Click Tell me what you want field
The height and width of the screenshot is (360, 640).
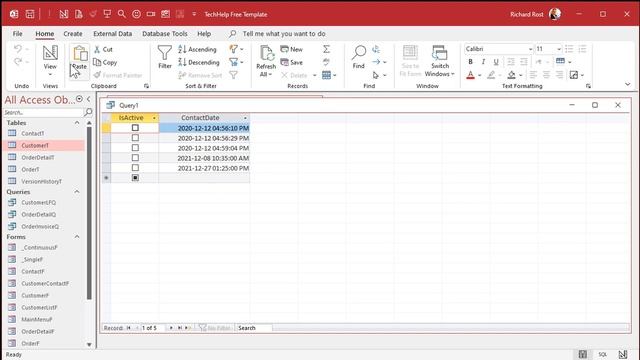tap(284, 34)
